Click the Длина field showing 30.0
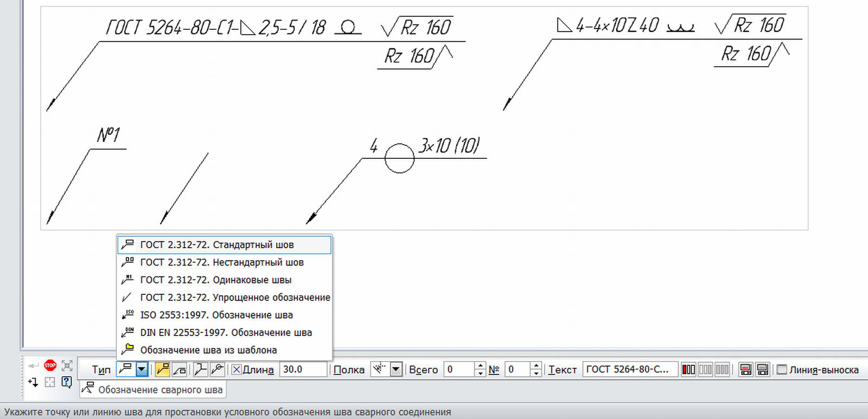Screen dimensions: 868x419 click(x=303, y=370)
